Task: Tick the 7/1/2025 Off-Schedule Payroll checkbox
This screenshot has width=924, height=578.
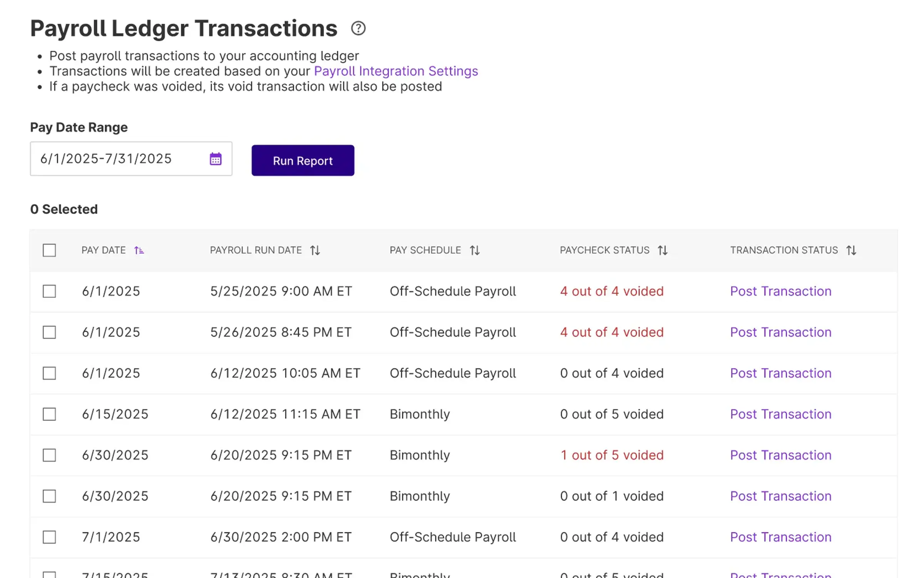Action: (49, 537)
